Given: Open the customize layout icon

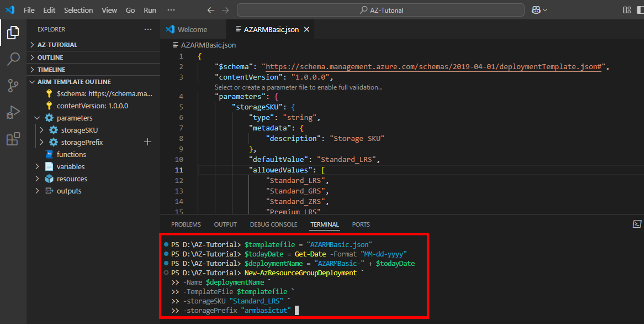Looking at the screenshot, I should tap(627, 10).
